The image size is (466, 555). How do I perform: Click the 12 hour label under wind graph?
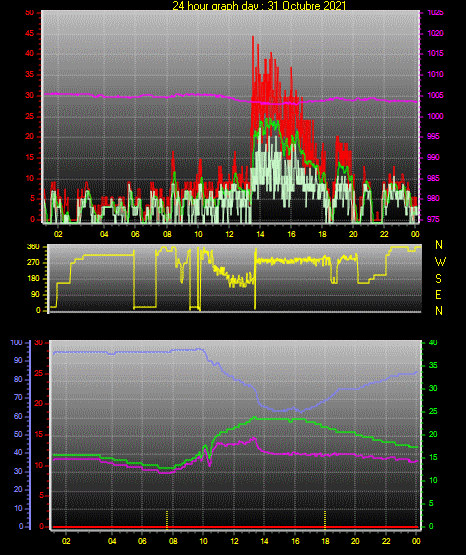click(229, 234)
